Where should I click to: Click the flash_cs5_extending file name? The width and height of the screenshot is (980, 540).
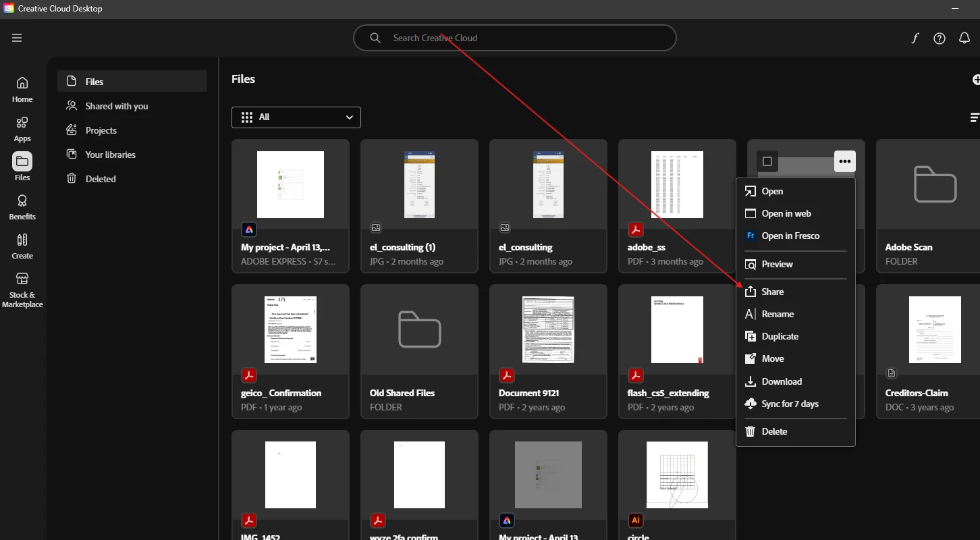668,393
